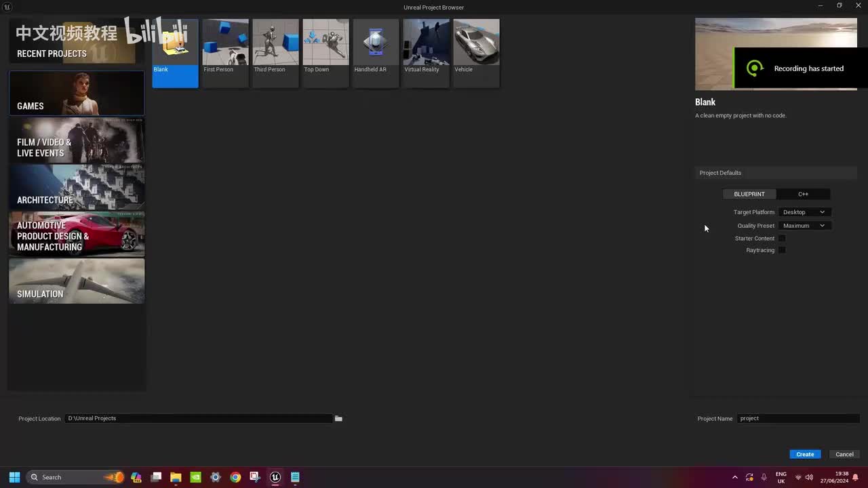Viewport: 868px width, 488px height.
Task: Open the Wi-Fi network tray icon
Action: pos(798,477)
